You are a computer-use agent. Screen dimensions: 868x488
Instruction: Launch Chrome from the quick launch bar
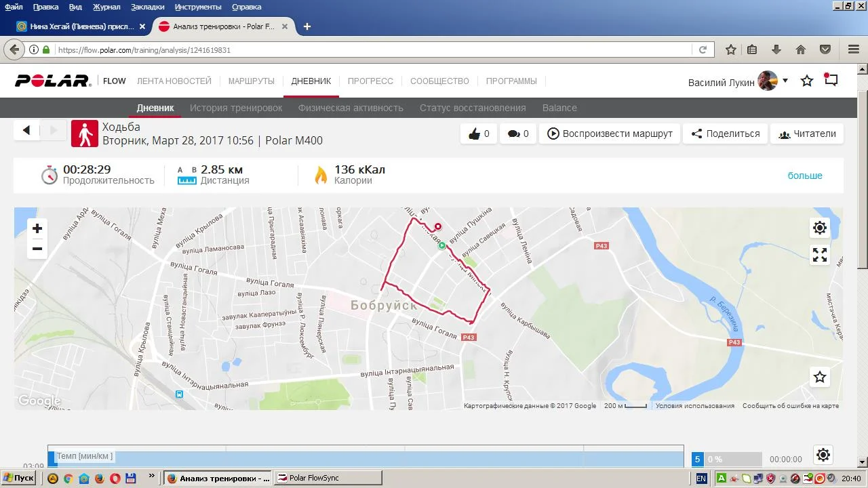coord(68,479)
